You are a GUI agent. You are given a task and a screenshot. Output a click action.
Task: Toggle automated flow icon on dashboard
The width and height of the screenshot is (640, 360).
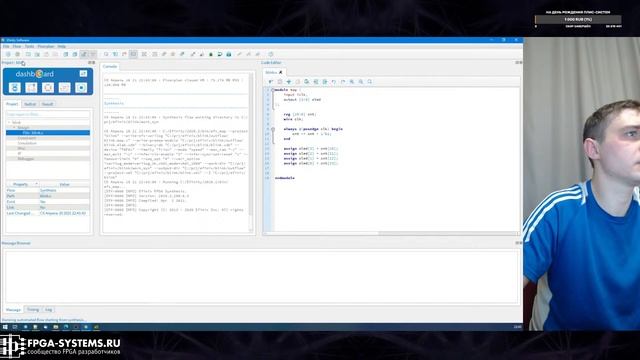[x=83, y=73]
